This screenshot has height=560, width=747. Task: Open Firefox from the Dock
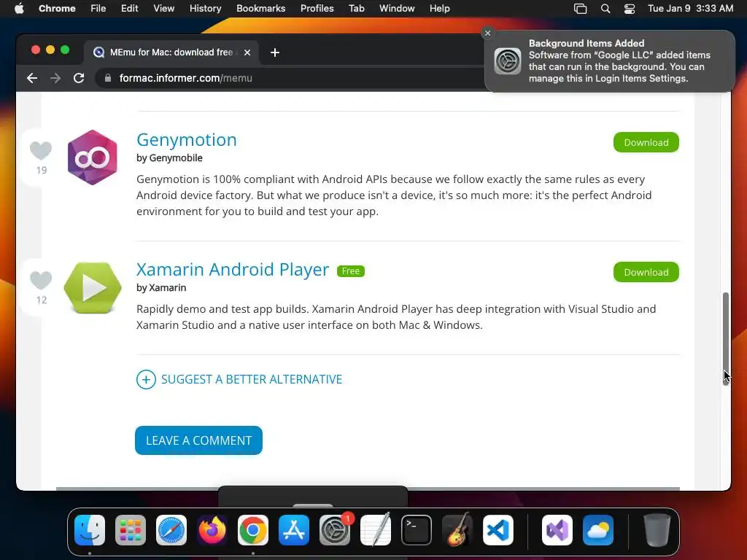212,530
